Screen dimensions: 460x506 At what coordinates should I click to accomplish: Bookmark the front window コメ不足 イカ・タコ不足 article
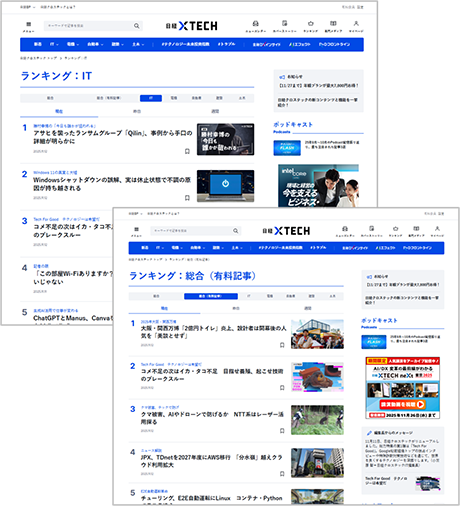pyautogui.click(x=282, y=388)
